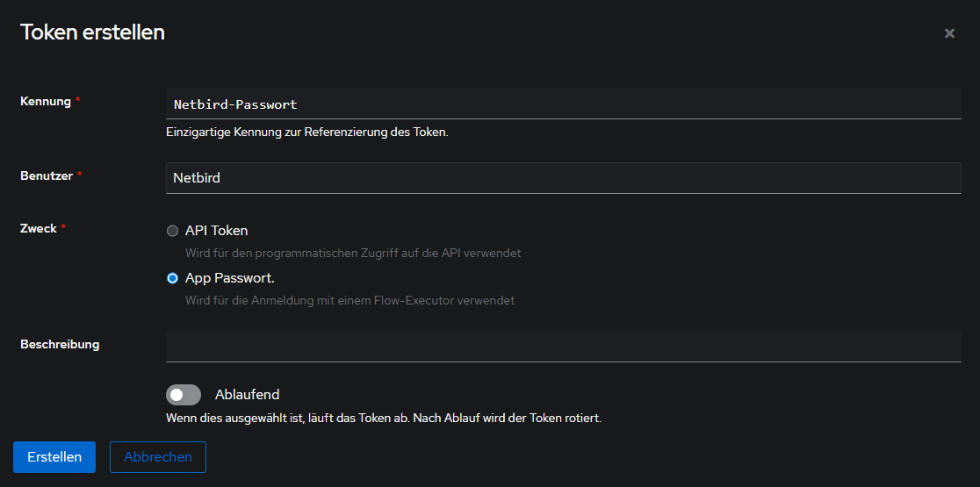Image resolution: width=980 pixels, height=487 pixels.
Task: Click the "Token erstellen" dialog title
Action: [x=92, y=32]
